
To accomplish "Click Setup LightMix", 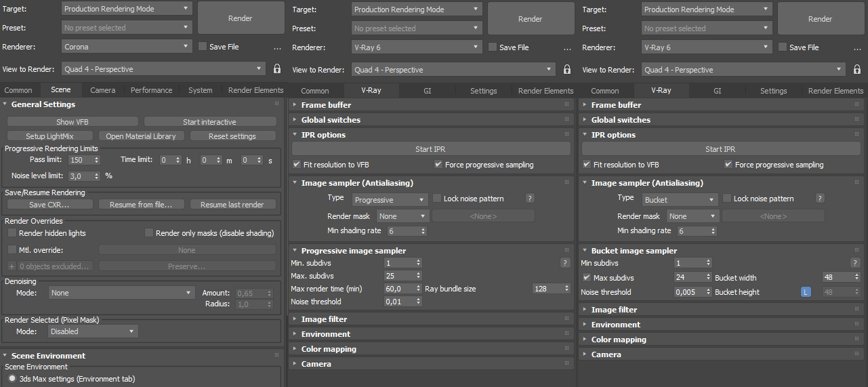I will click(x=49, y=136).
